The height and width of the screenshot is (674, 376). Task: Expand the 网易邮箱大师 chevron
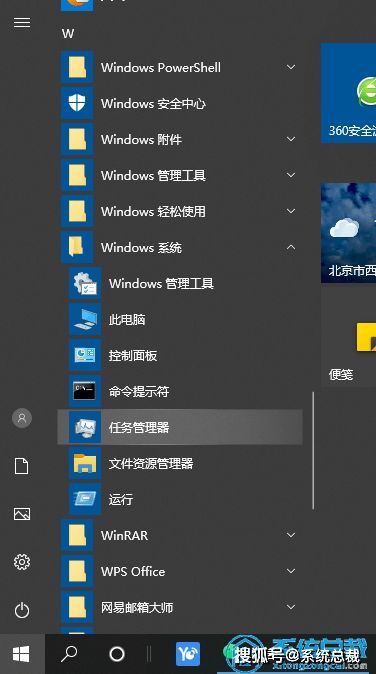(x=291, y=607)
